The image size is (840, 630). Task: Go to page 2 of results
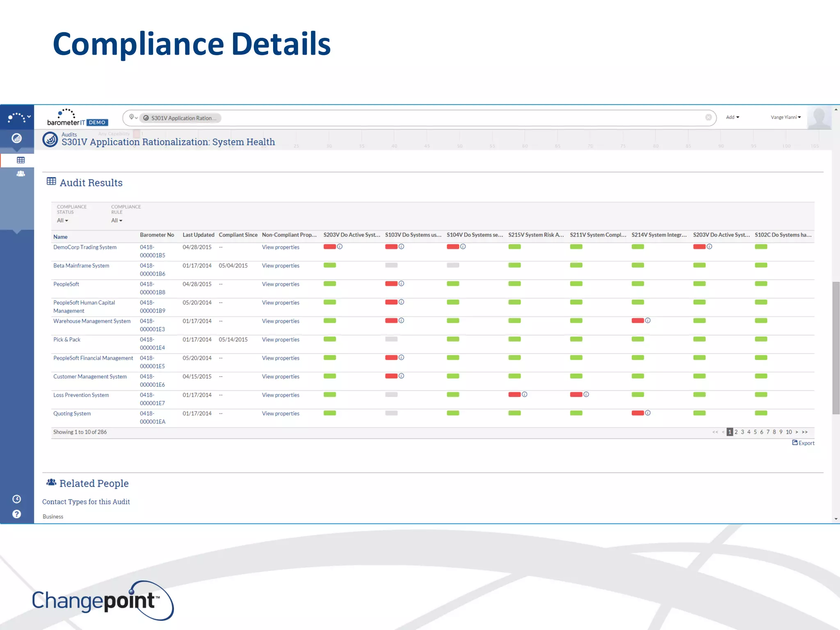click(736, 432)
